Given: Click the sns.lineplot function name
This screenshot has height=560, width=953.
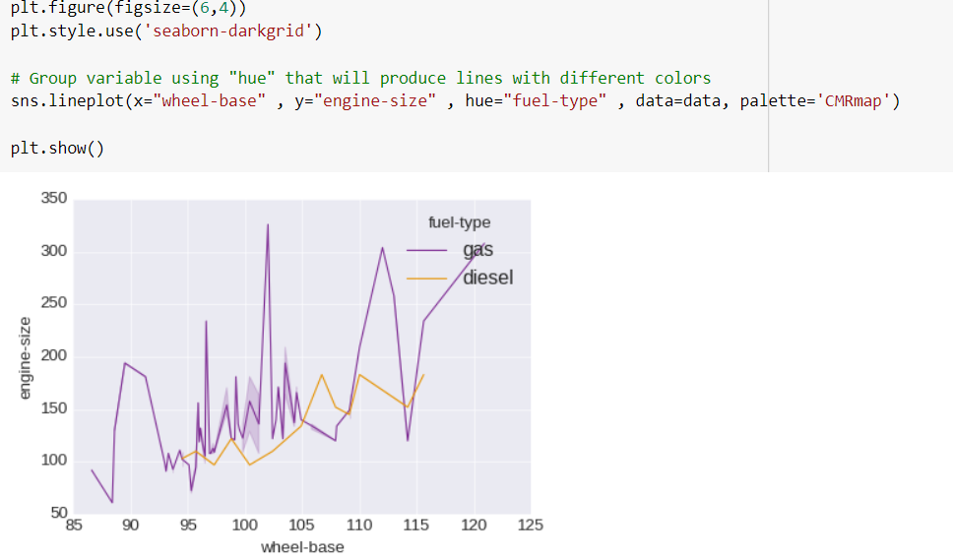Looking at the screenshot, I should (67, 100).
